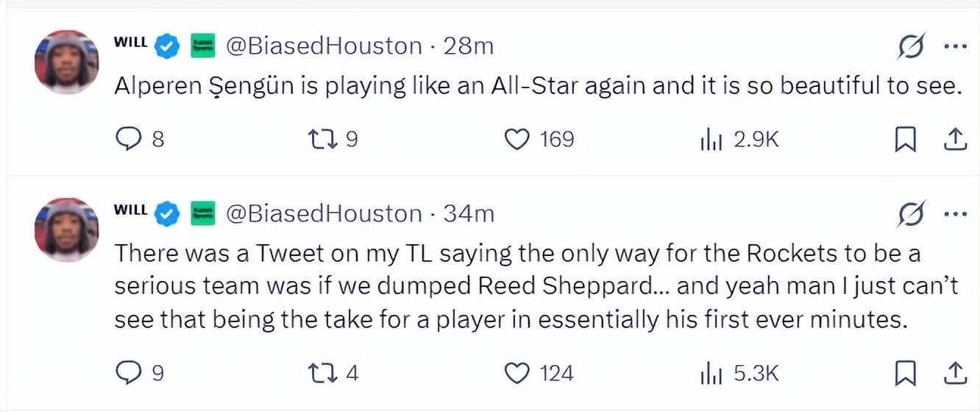Bookmark the Reed Sheppard tweet

point(904,374)
